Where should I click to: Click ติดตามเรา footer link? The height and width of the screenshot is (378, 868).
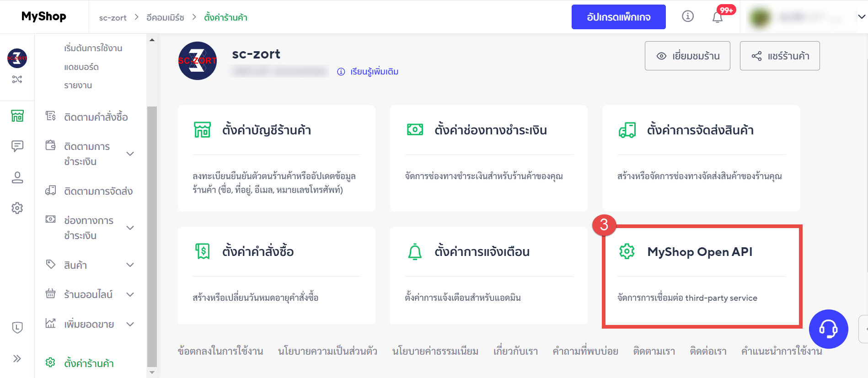point(654,351)
